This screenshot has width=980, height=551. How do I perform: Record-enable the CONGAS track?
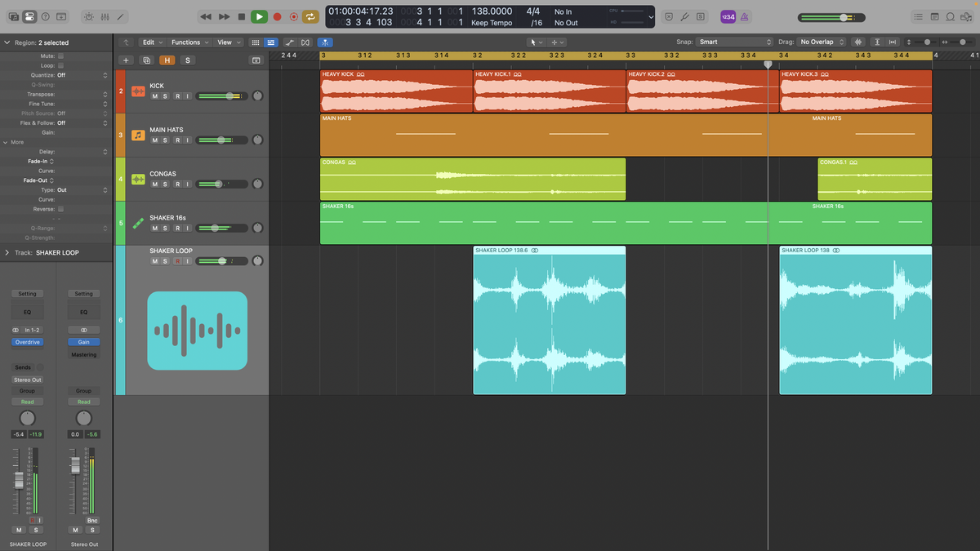click(x=176, y=184)
